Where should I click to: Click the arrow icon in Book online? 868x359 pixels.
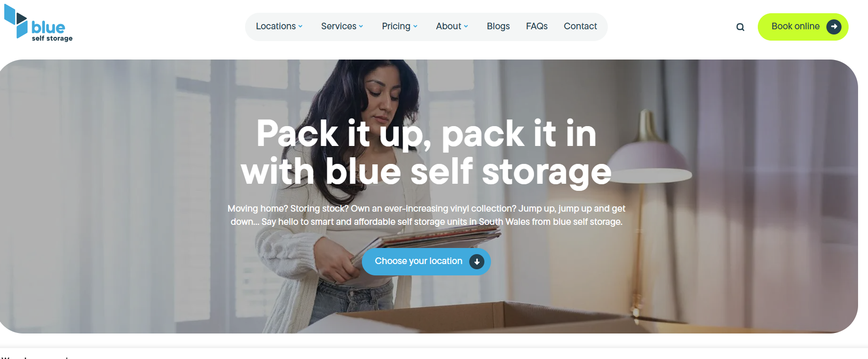coord(834,27)
